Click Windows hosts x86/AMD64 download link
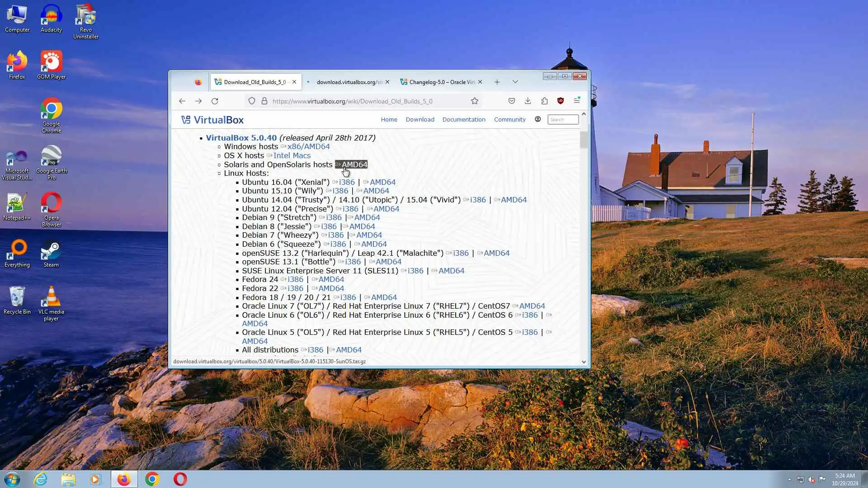 coord(308,147)
